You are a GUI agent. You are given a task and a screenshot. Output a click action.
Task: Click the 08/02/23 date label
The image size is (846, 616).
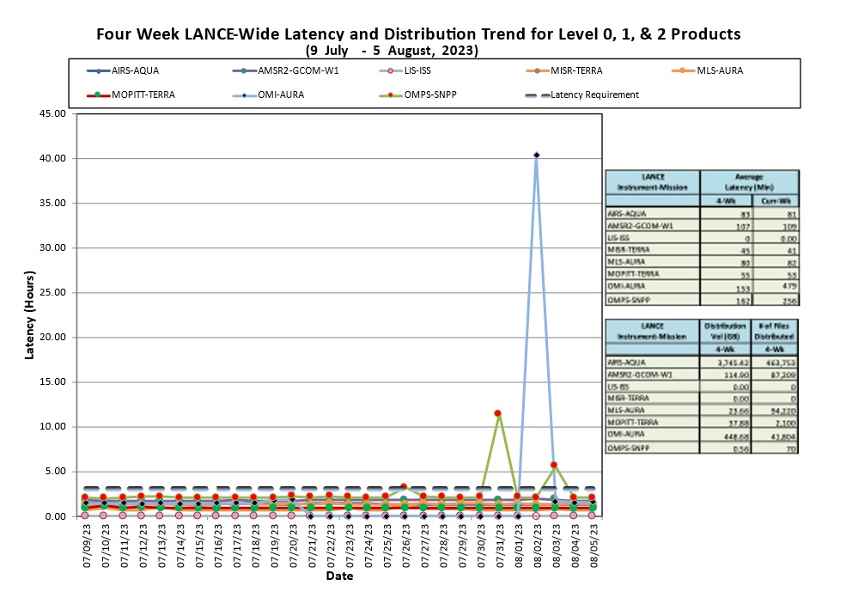[x=538, y=546]
